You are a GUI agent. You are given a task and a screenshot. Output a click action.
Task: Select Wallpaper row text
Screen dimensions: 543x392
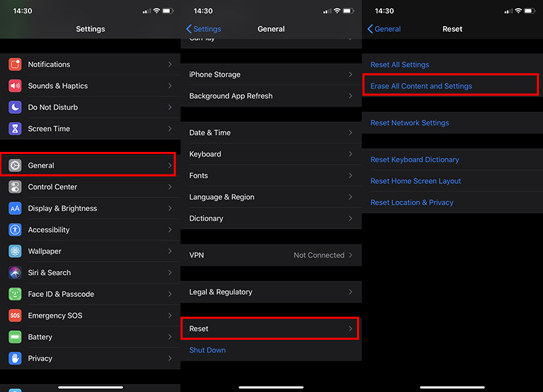[44, 251]
